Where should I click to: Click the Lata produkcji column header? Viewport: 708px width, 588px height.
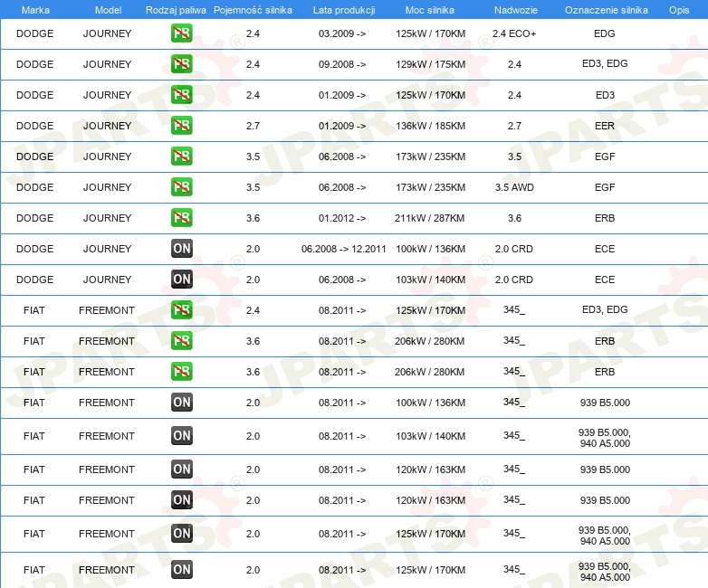coord(344,10)
